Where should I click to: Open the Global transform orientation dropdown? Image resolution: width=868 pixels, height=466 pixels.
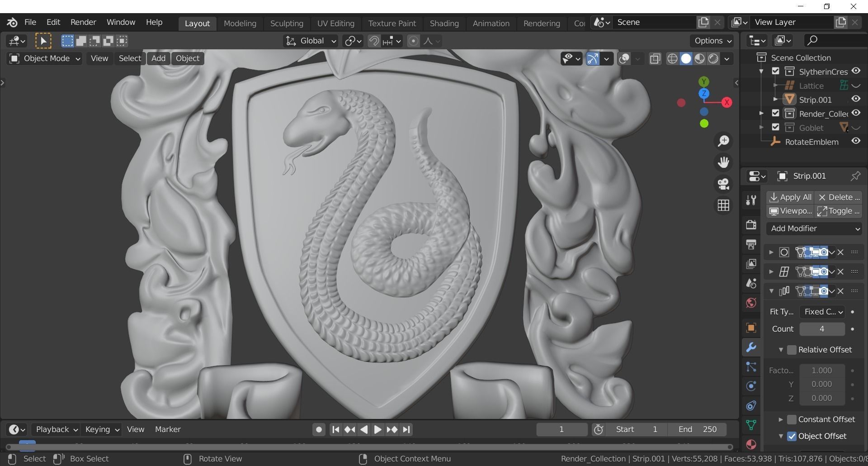[x=311, y=41]
